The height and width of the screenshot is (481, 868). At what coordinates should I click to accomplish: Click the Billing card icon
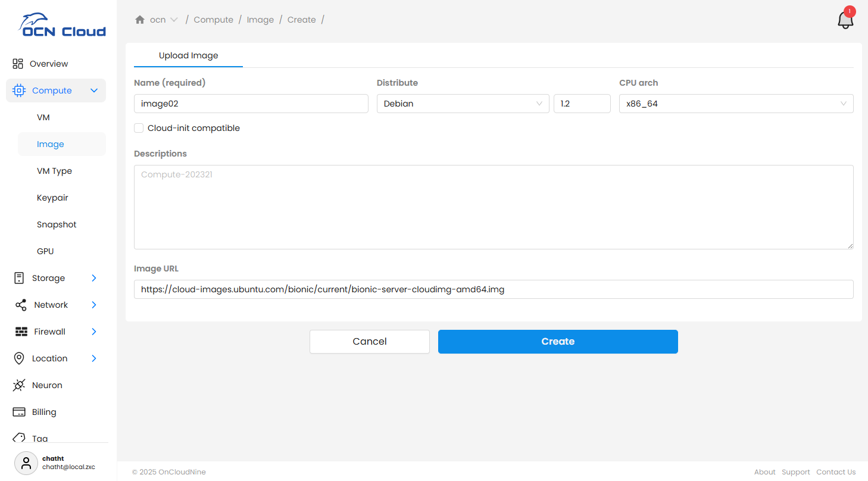tap(19, 412)
